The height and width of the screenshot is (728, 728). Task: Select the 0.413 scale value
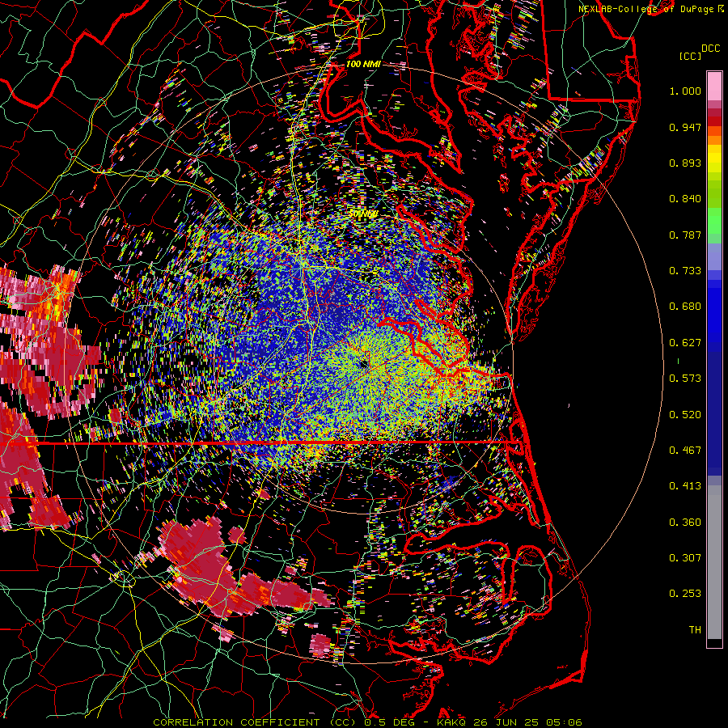click(685, 486)
